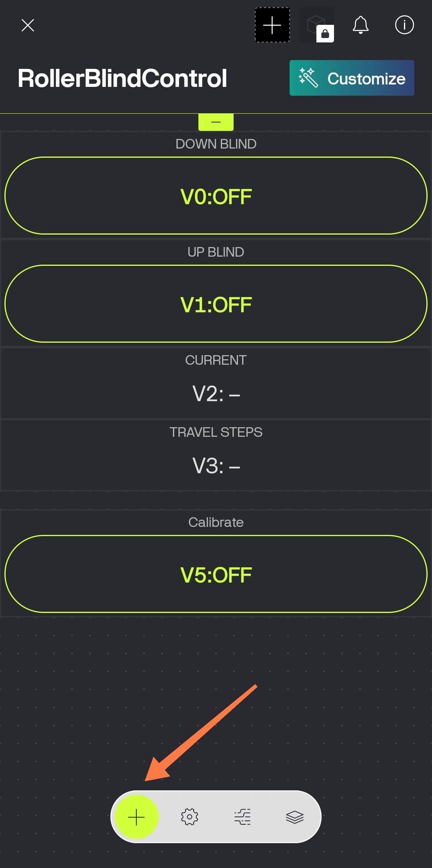Image resolution: width=432 pixels, height=868 pixels.
Task: Select the CURRENT V2 value display
Action: pyautogui.click(x=216, y=393)
